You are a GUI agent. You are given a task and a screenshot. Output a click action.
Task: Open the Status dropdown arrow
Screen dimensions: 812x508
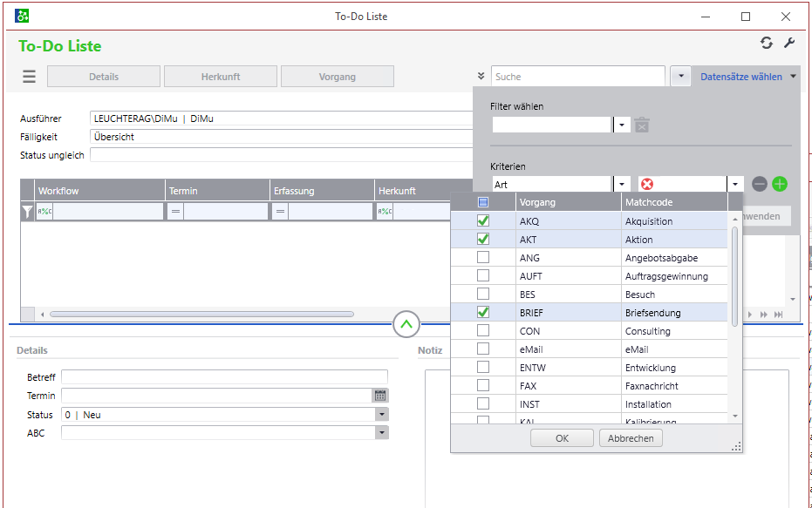pos(381,415)
